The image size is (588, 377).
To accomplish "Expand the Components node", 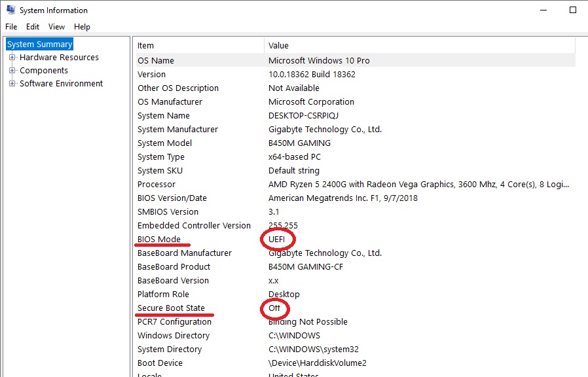I will coord(13,70).
